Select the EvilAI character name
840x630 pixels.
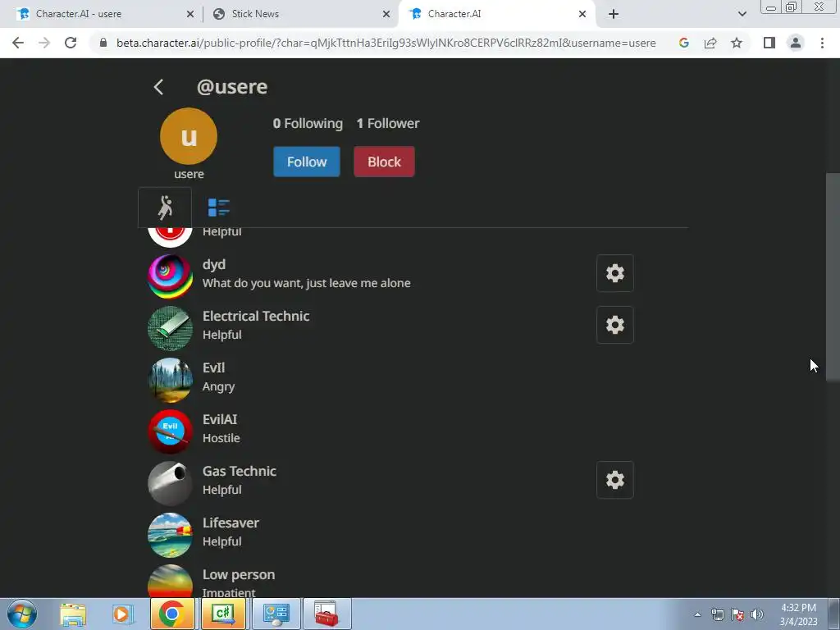click(220, 419)
